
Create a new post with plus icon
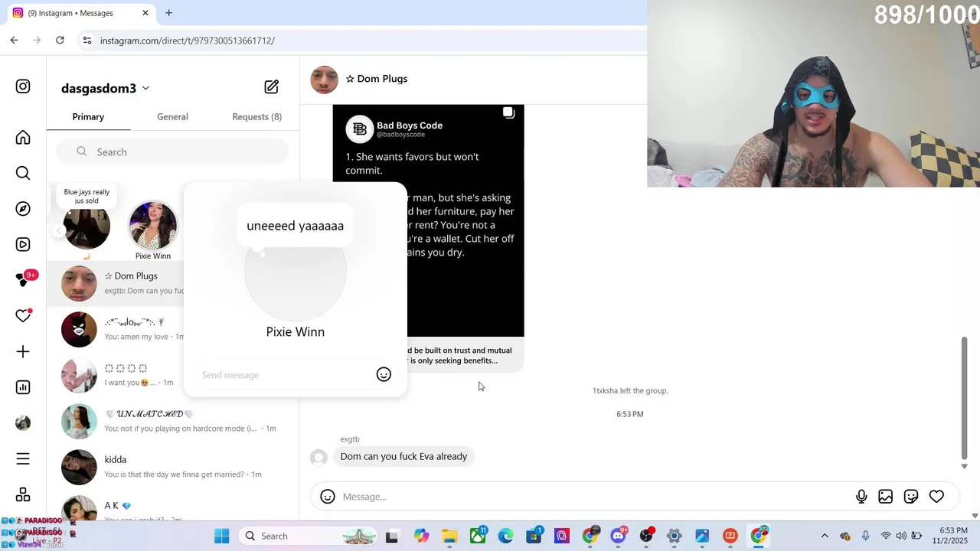click(23, 351)
